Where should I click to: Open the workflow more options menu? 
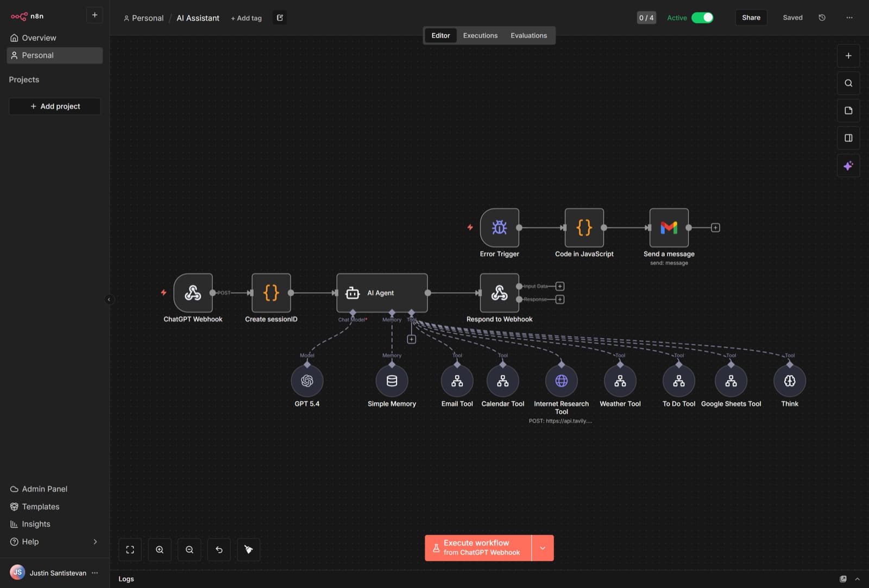point(849,17)
